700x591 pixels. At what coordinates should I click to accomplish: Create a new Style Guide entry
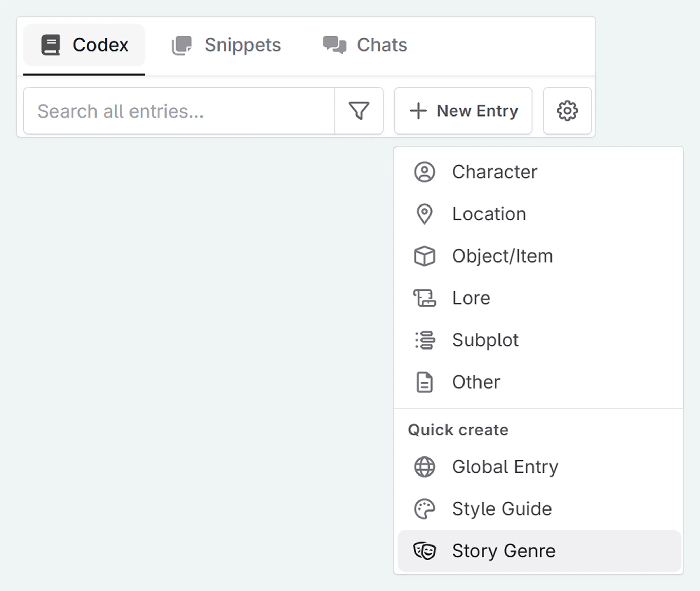coord(501,508)
